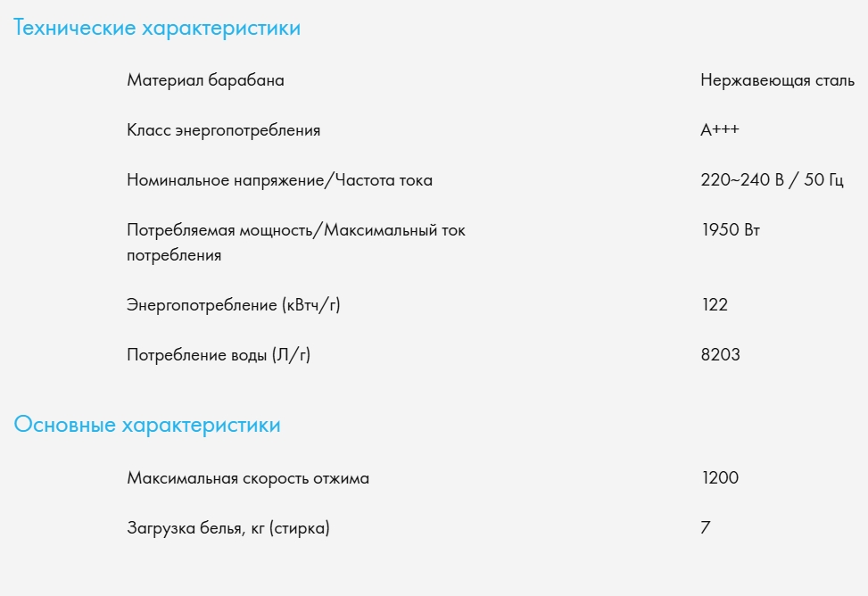The height and width of the screenshot is (596, 868).
Task: Click the 'Технические характеристики' section heading
Action: [157, 29]
